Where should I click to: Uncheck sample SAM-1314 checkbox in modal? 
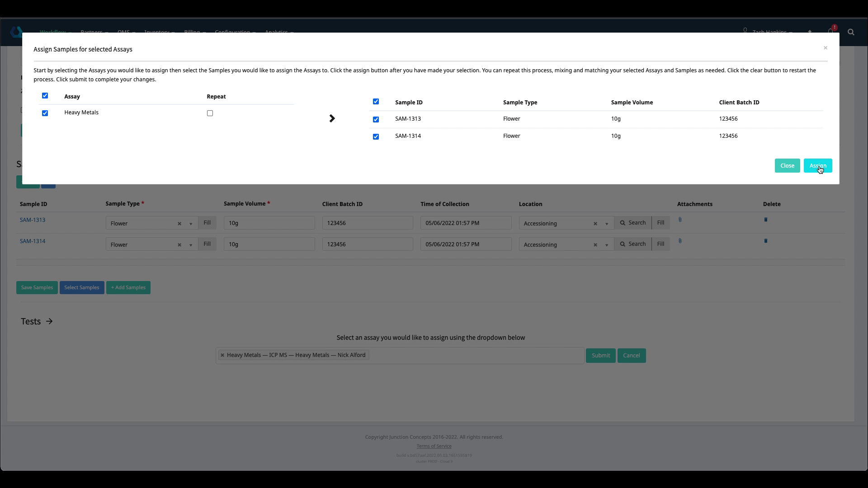click(x=376, y=136)
